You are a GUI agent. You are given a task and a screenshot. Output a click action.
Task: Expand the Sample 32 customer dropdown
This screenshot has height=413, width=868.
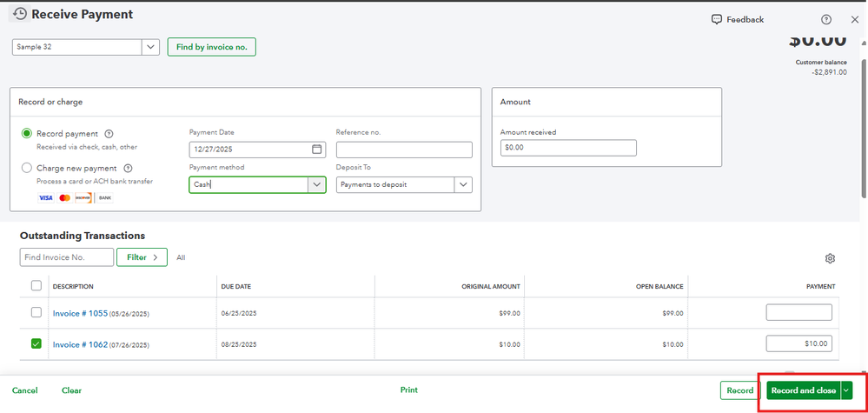[150, 47]
